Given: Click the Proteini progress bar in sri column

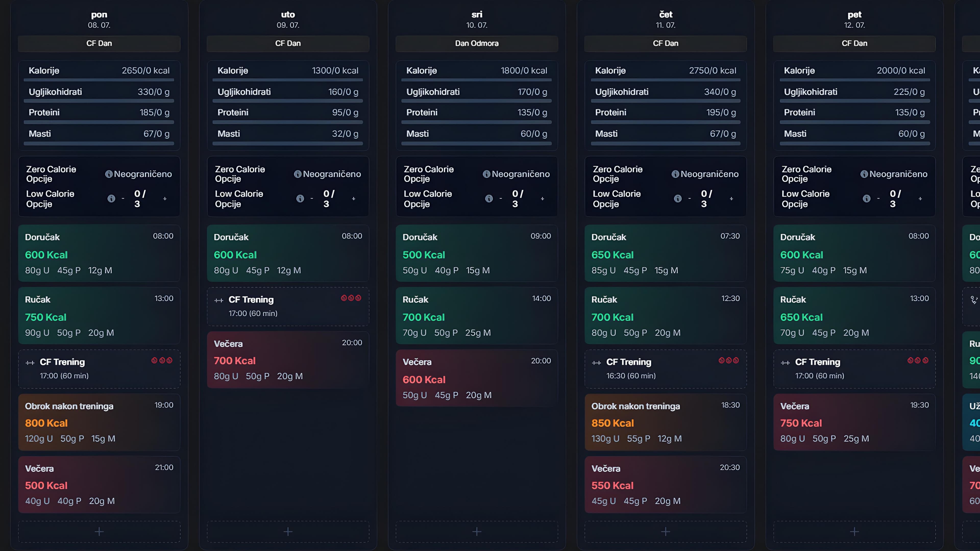Looking at the screenshot, I should coord(476,122).
